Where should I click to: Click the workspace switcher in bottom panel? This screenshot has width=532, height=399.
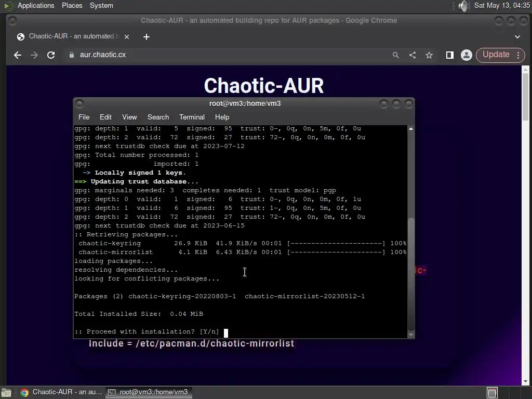[x=493, y=393]
